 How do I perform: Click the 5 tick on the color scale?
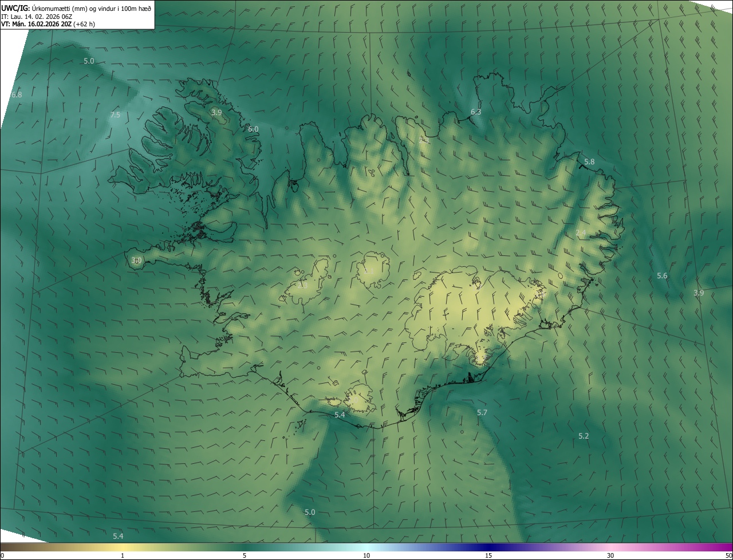(245, 556)
